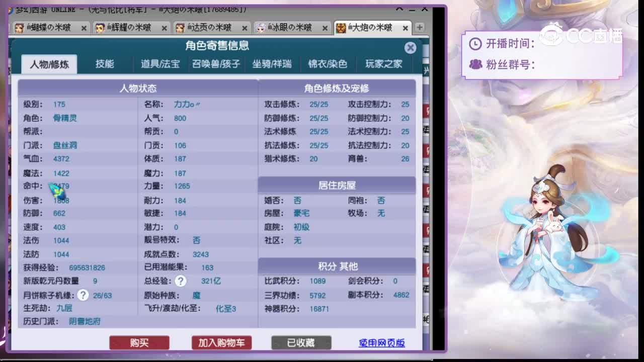Click the fans group icon beside 粉丝群号
Screen dimensions: 644x362
pos(475,64)
